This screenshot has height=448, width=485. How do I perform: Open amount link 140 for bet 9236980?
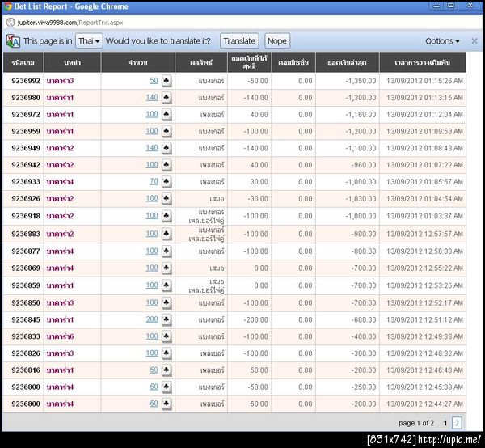tap(152, 98)
